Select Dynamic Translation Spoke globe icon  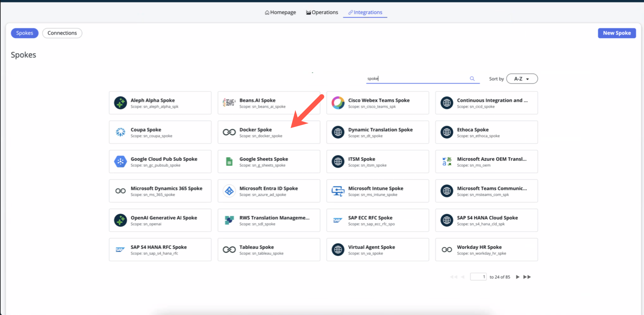[338, 132]
